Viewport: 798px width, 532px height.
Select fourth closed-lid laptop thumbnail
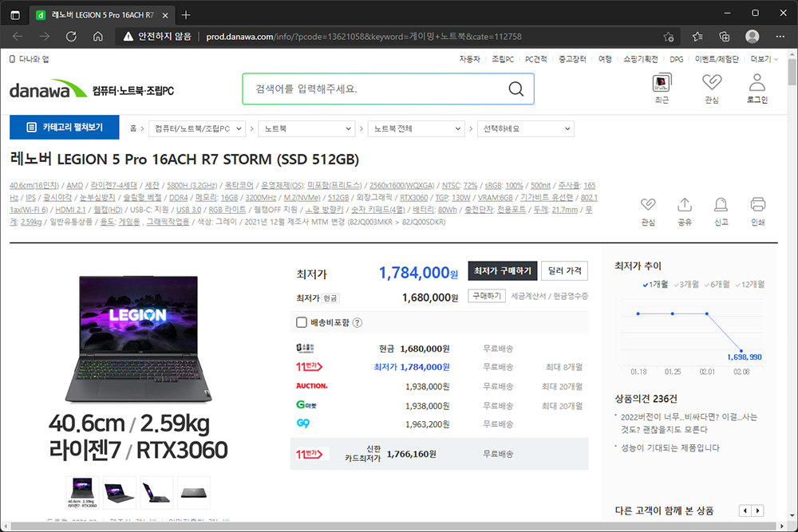point(194,492)
